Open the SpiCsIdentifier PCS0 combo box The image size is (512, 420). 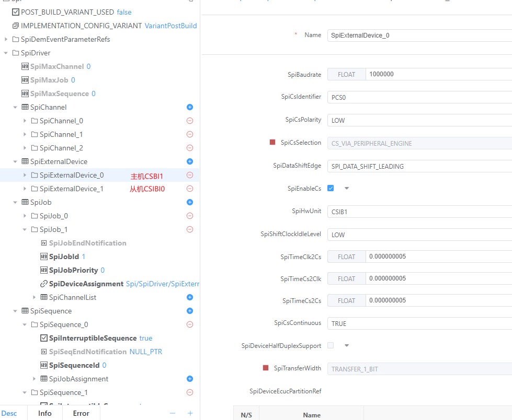[419, 97]
